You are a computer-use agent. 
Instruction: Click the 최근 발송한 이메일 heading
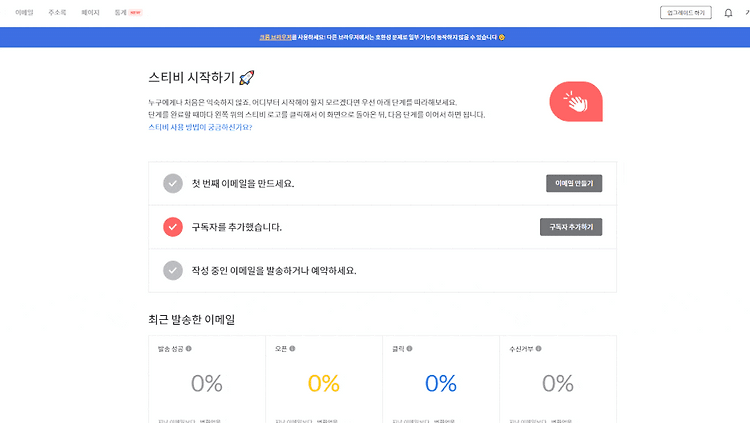click(191, 320)
